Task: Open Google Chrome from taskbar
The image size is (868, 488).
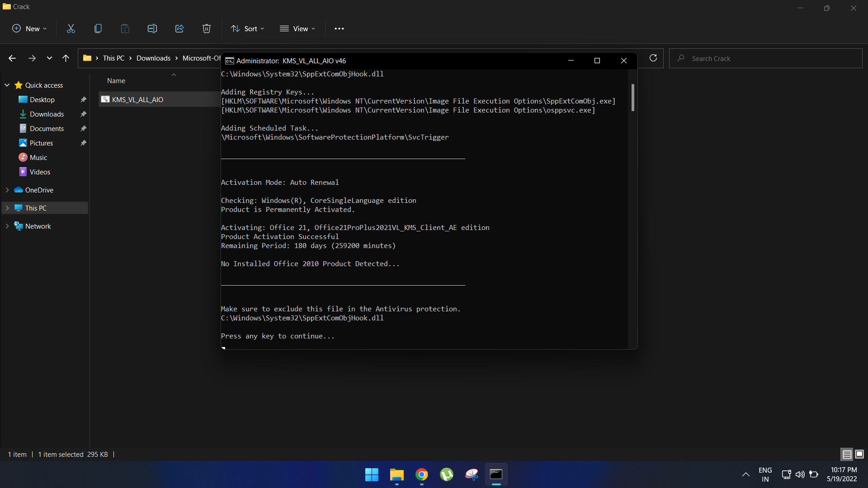Action: 422,474
